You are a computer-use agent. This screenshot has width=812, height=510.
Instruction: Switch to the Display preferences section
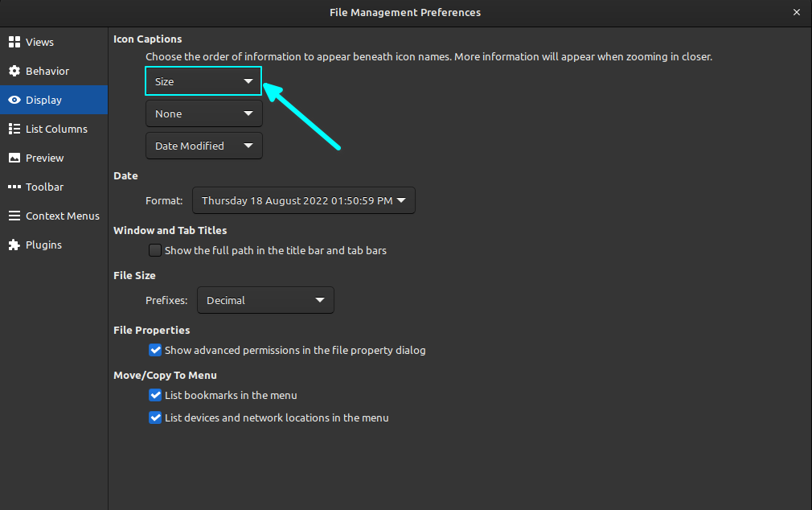pos(44,100)
